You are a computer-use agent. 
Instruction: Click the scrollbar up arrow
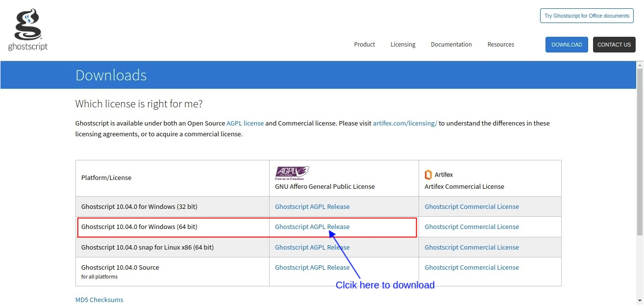click(x=640, y=64)
